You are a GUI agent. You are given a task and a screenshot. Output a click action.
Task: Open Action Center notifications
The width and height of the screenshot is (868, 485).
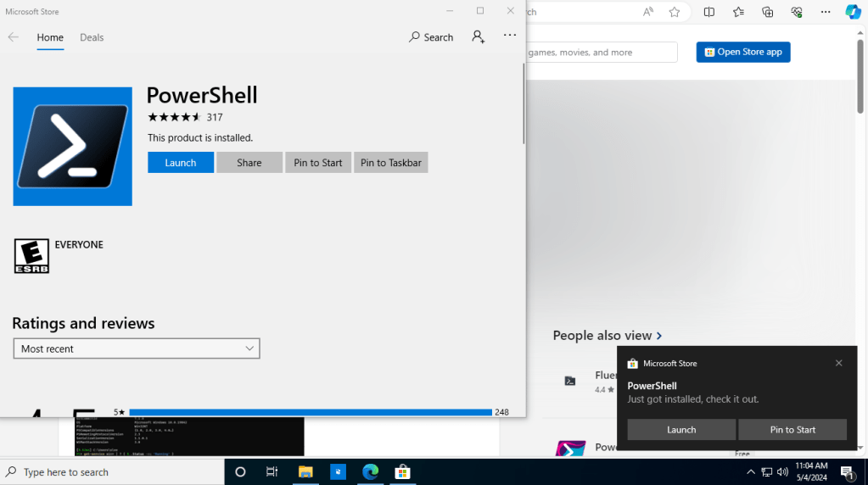pos(847,471)
